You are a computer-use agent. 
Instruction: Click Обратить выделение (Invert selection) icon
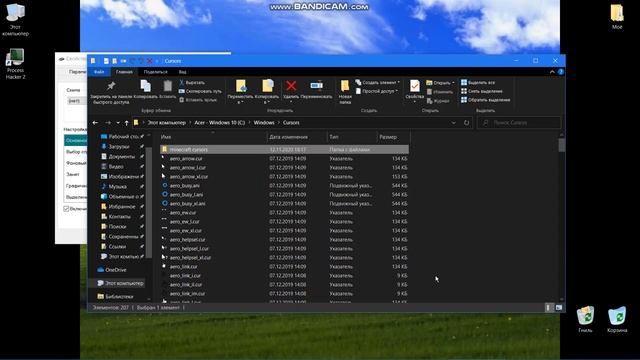464,100
